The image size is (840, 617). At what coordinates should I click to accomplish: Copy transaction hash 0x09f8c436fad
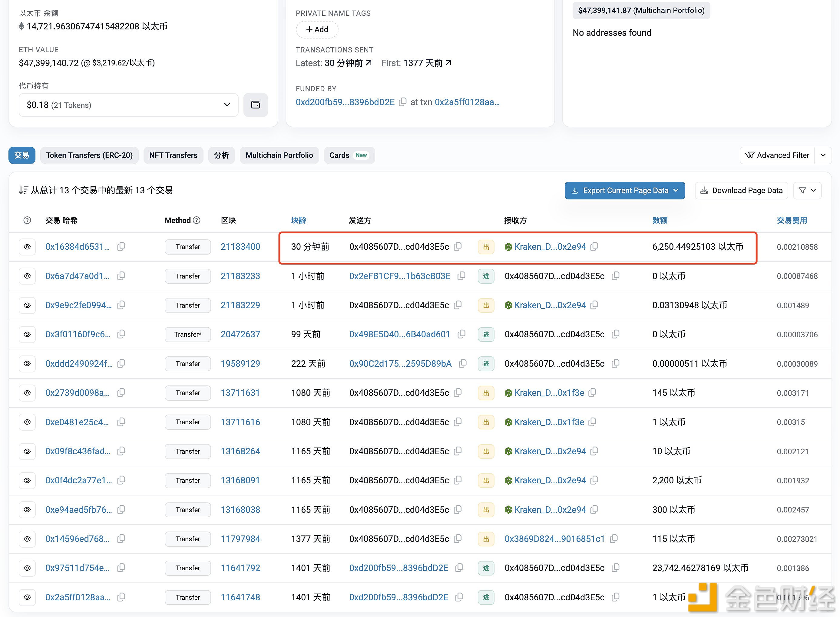(121, 451)
